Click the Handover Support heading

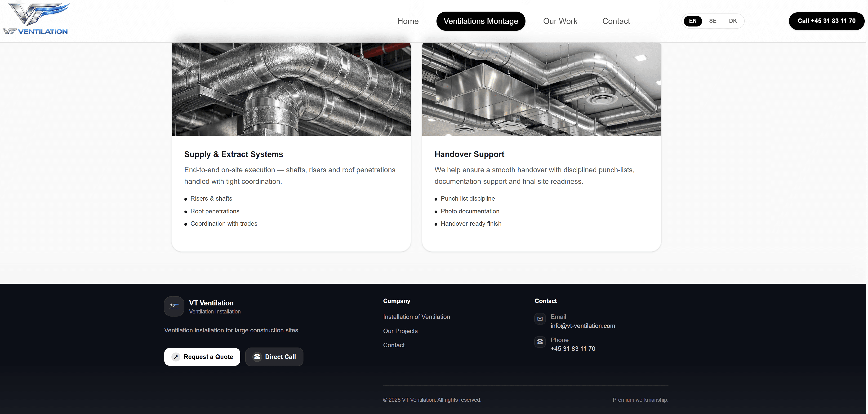[x=469, y=154]
